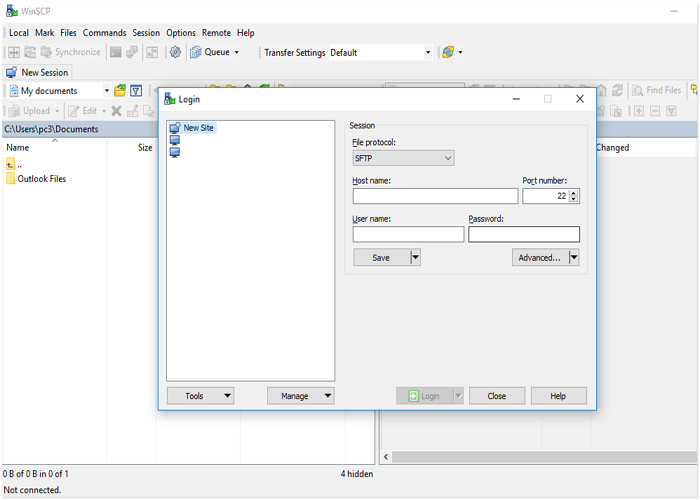Open the Local menu
Screen dimensions: 700x500
(x=19, y=33)
